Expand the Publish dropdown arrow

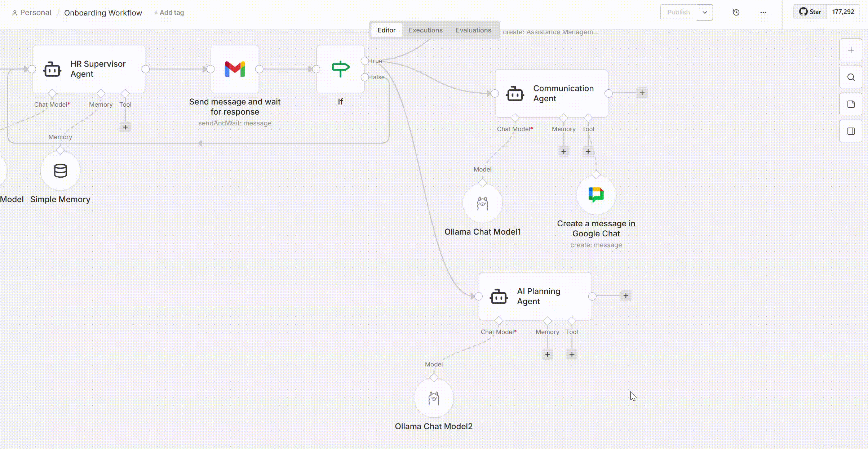(x=705, y=13)
